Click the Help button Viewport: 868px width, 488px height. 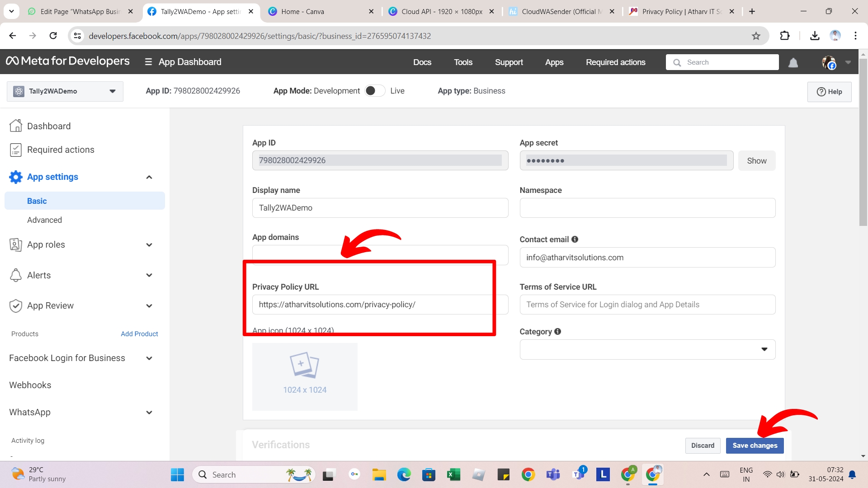click(x=829, y=92)
